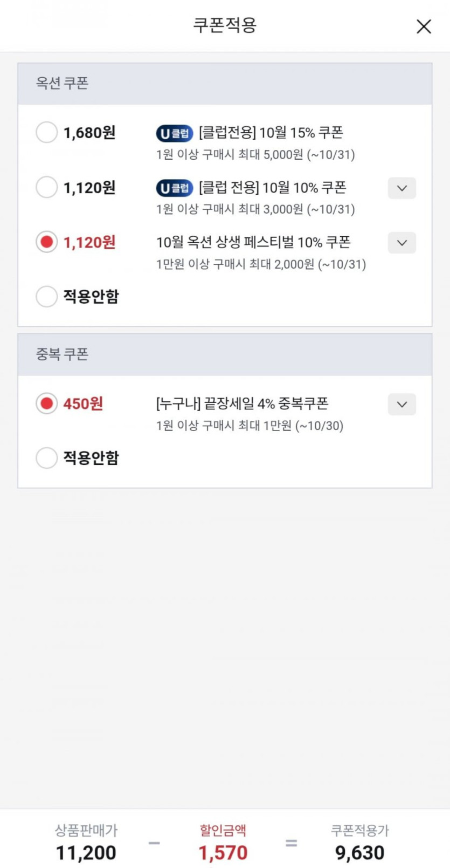450x868 pixels.
Task: Expand the 10월 옥션 상생 페스티벌 coupon details
Action: (x=401, y=243)
